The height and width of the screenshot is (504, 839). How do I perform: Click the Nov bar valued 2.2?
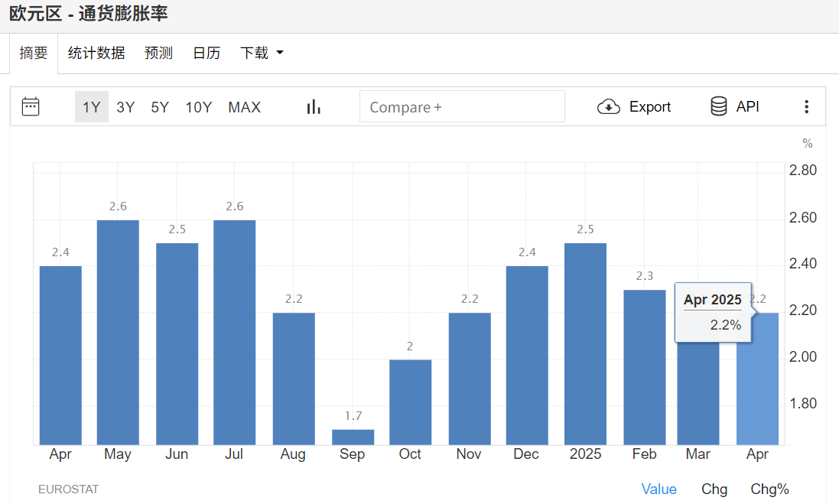pyautogui.click(x=470, y=379)
